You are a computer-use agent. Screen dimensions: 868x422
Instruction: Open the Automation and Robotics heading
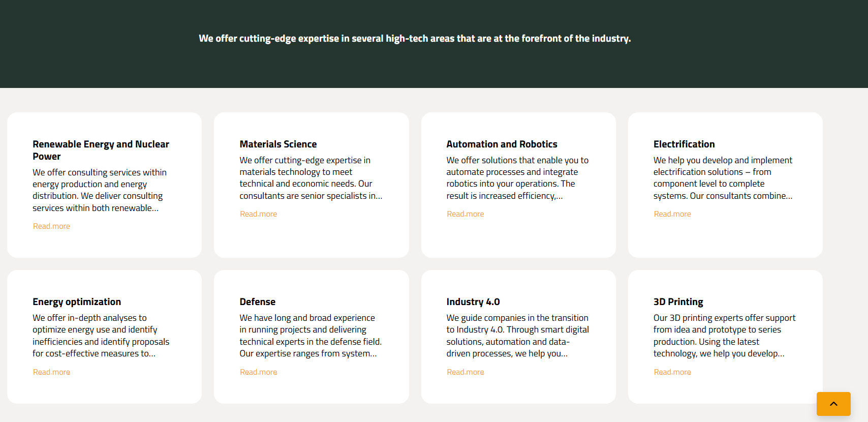pyautogui.click(x=502, y=144)
